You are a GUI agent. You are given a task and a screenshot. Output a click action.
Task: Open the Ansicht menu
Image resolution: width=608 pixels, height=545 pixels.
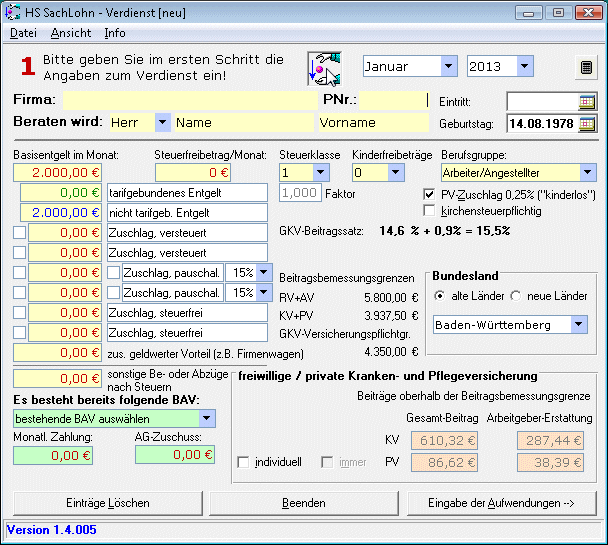pyautogui.click(x=70, y=33)
